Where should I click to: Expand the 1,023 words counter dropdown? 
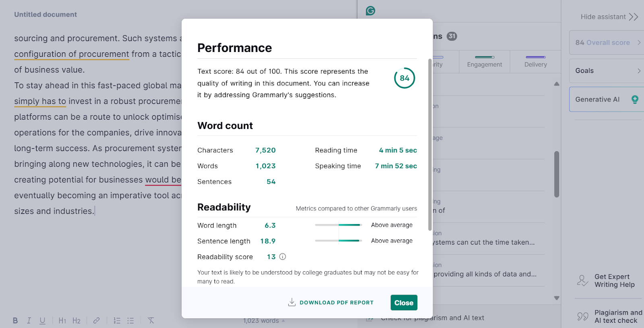point(264,321)
